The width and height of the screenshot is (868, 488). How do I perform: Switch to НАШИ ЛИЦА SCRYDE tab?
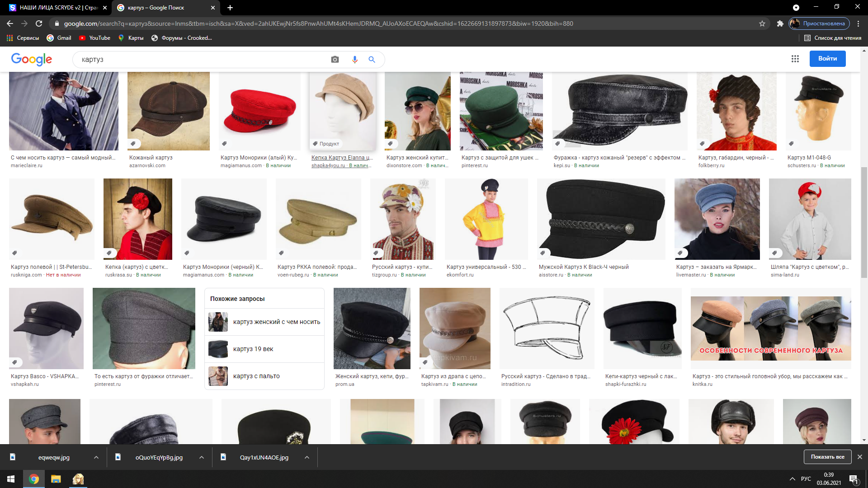pyautogui.click(x=59, y=8)
